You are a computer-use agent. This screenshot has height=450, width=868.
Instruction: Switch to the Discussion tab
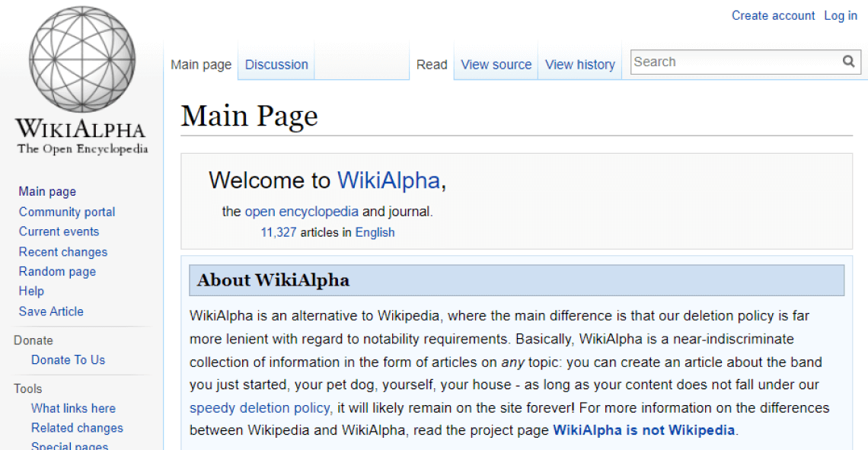[276, 65]
